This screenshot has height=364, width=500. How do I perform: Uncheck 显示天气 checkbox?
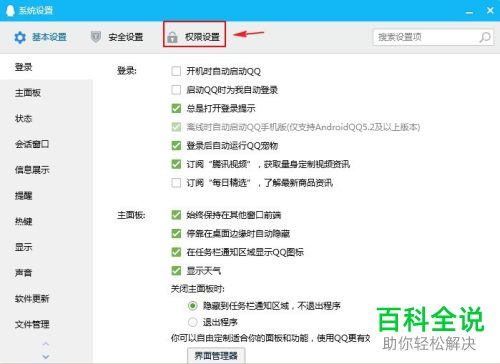pos(176,271)
